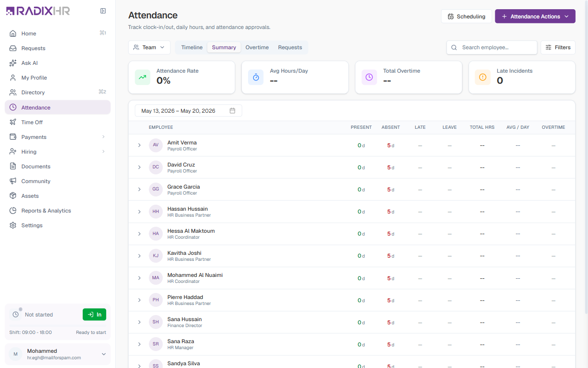Open the Team scope dropdown
Image resolution: width=588 pixels, height=368 pixels.
point(149,47)
